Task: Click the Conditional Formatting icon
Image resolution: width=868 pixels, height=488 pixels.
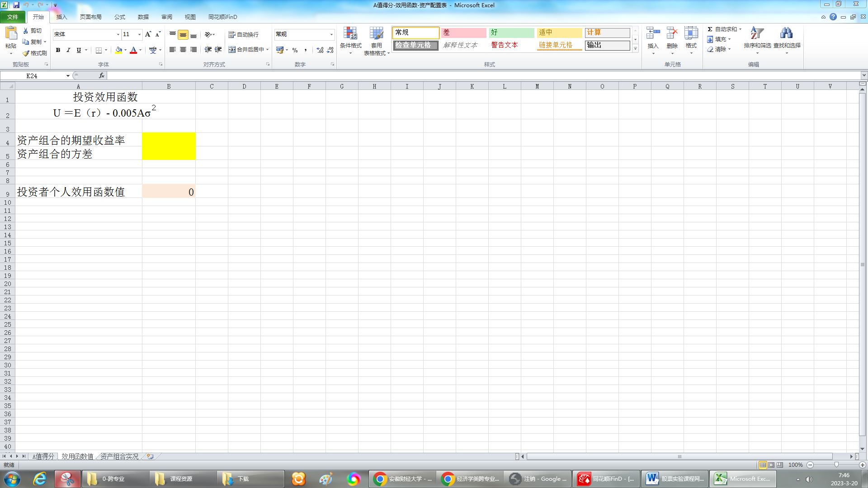Action: pos(350,34)
